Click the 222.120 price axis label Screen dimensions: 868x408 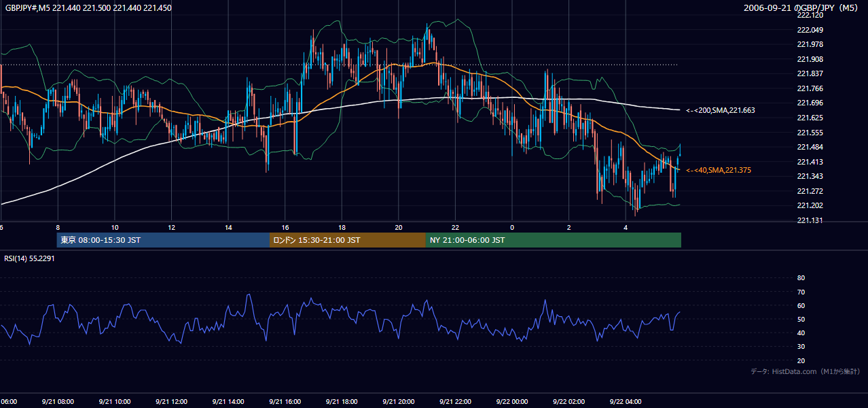pyautogui.click(x=810, y=15)
